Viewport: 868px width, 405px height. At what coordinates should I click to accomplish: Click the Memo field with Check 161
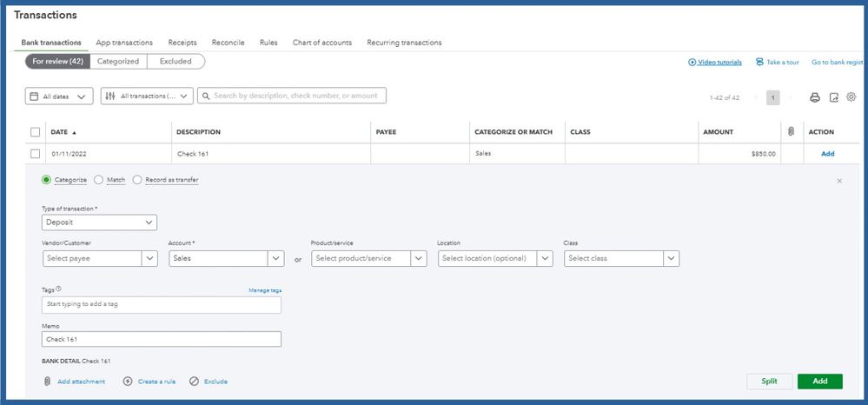[162, 339]
